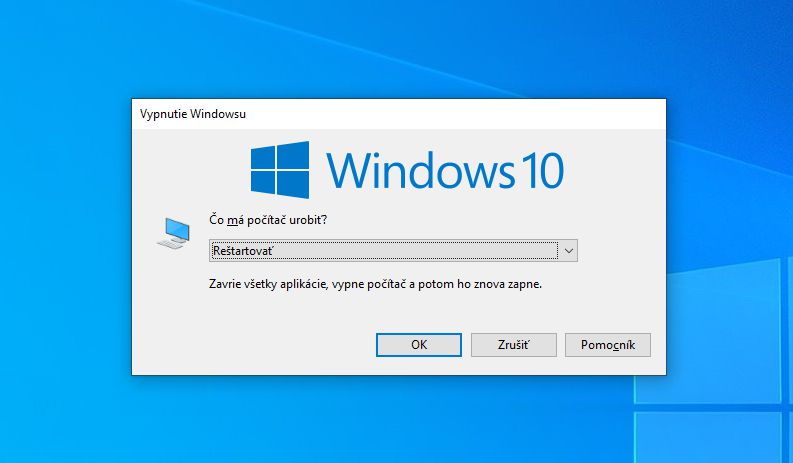
Task: Open help via the Pomocník button
Action: pyautogui.click(x=607, y=345)
